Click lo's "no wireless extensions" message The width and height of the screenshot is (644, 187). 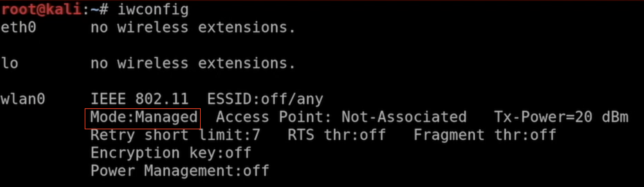coord(193,63)
